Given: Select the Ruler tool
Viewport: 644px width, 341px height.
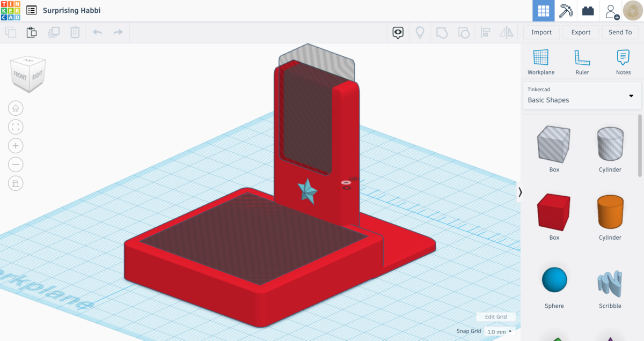Looking at the screenshot, I should [582, 62].
